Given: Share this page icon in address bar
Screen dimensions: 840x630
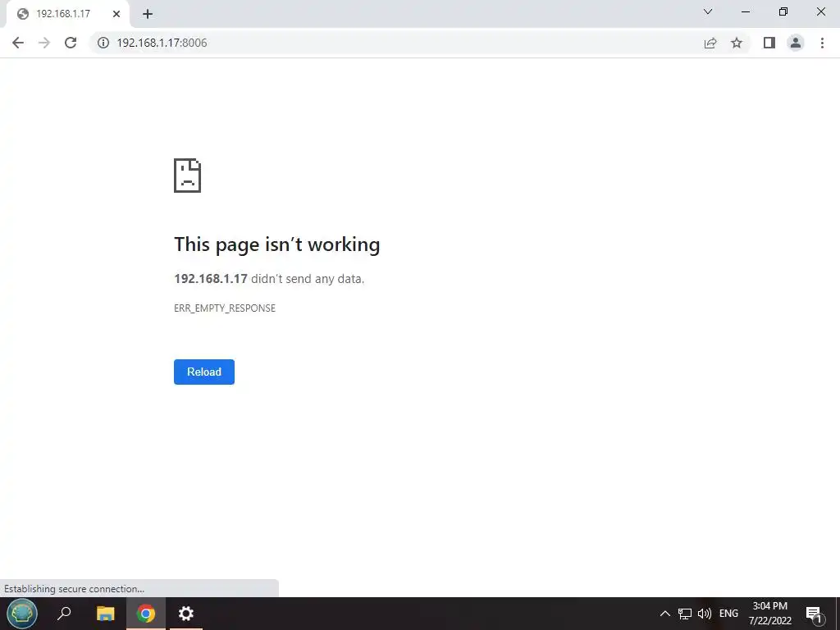Looking at the screenshot, I should [710, 43].
